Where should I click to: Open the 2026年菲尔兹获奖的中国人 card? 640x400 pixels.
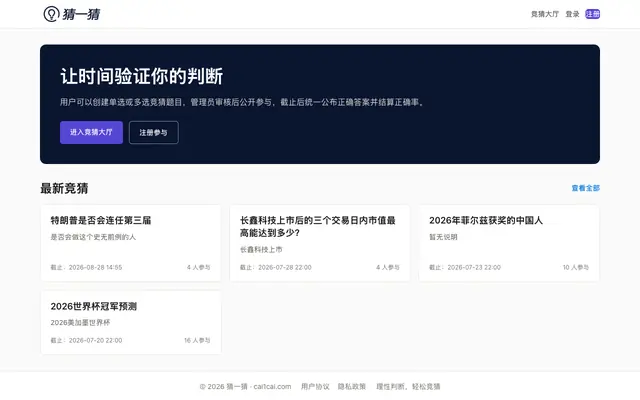[x=509, y=243]
